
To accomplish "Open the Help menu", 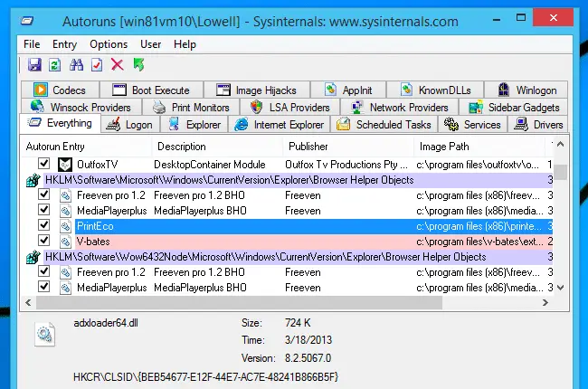I will click(185, 44).
